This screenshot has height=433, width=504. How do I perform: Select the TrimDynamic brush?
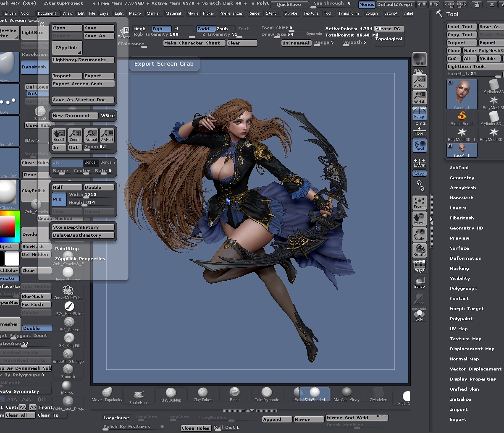pyautogui.click(x=267, y=394)
